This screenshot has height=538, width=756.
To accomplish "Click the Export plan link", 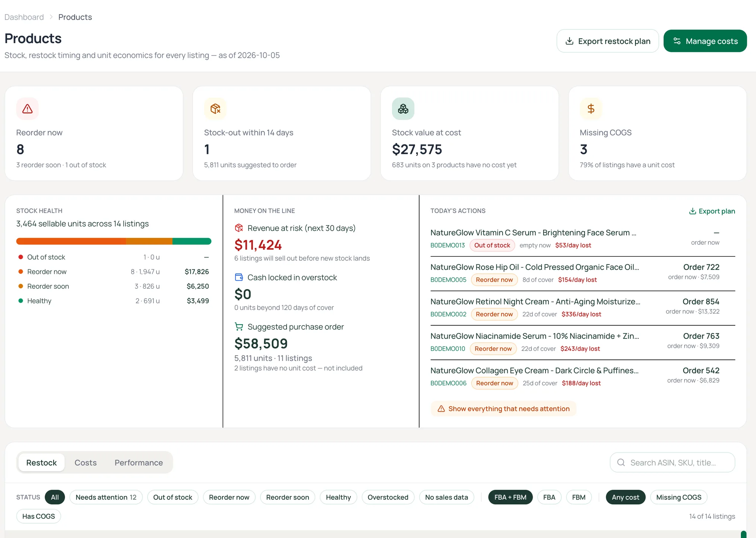I will [712, 211].
